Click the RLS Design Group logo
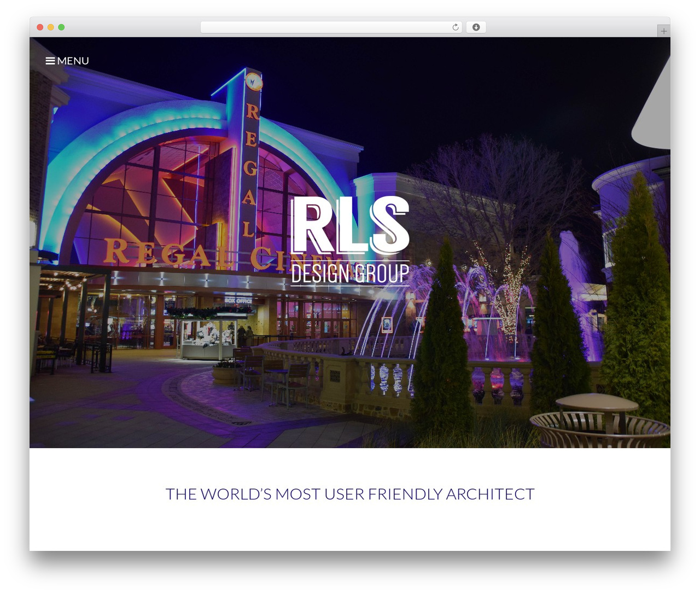This screenshot has width=700, height=593. (x=350, y=241)
